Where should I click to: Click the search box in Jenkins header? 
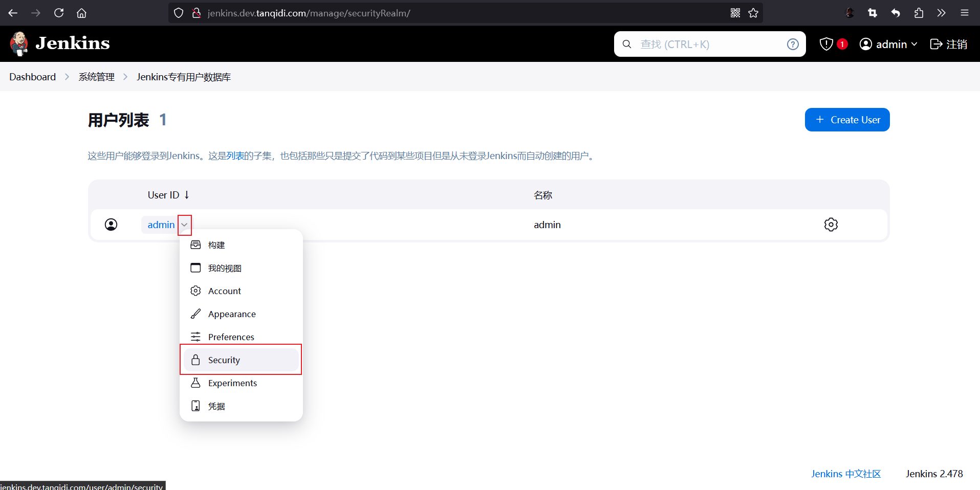pyautogui.click(x=710, y=44)
